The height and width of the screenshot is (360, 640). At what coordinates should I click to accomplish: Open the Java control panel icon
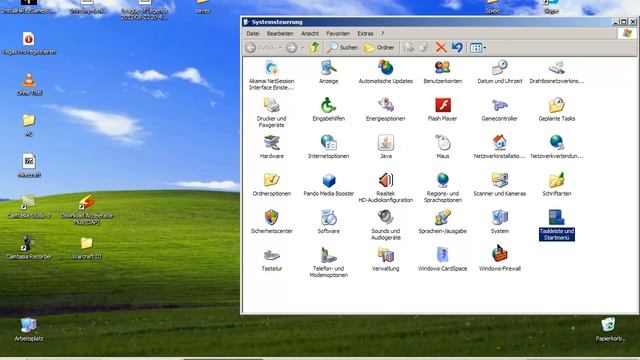[x=385, y=147]
